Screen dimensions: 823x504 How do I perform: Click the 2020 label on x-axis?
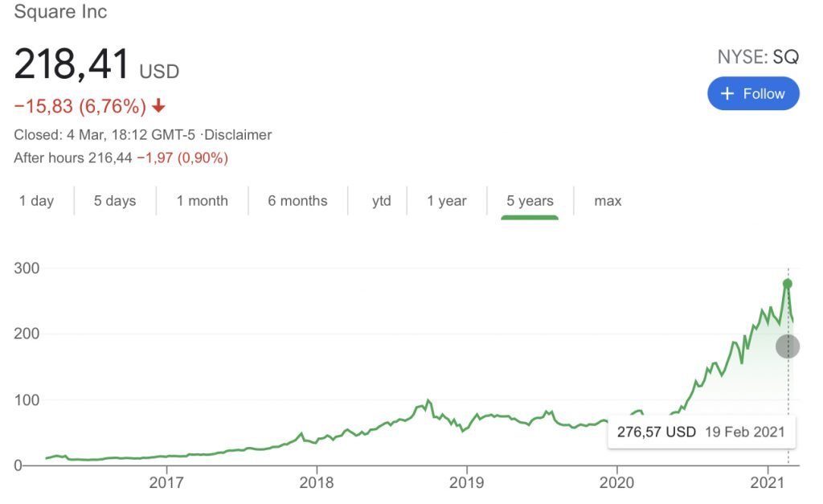[x=616, y=483]
